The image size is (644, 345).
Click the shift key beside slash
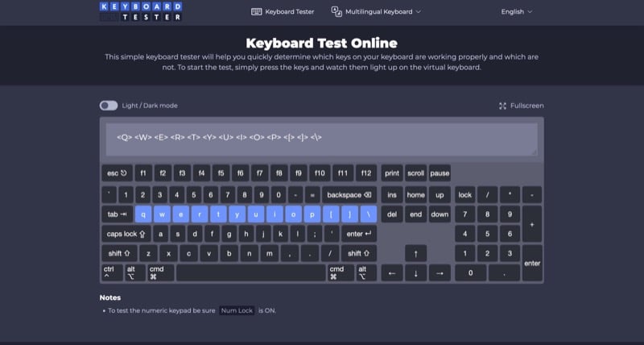[359, 253]
